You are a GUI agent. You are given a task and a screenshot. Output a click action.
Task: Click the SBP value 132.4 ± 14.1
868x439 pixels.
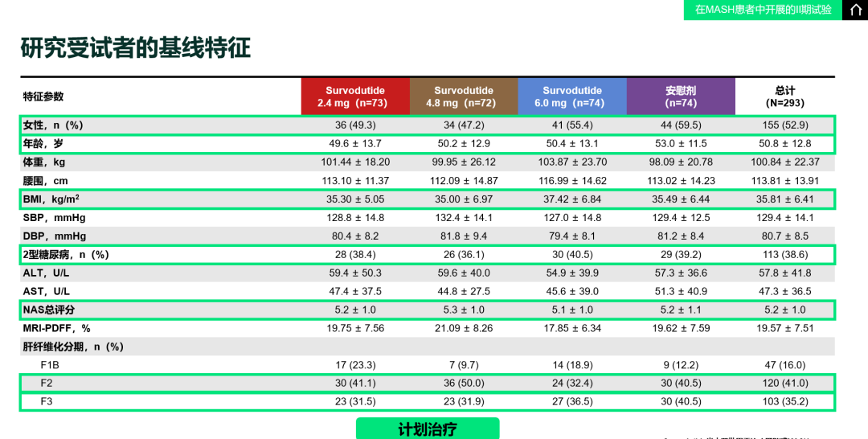click(x=464, y=218)
